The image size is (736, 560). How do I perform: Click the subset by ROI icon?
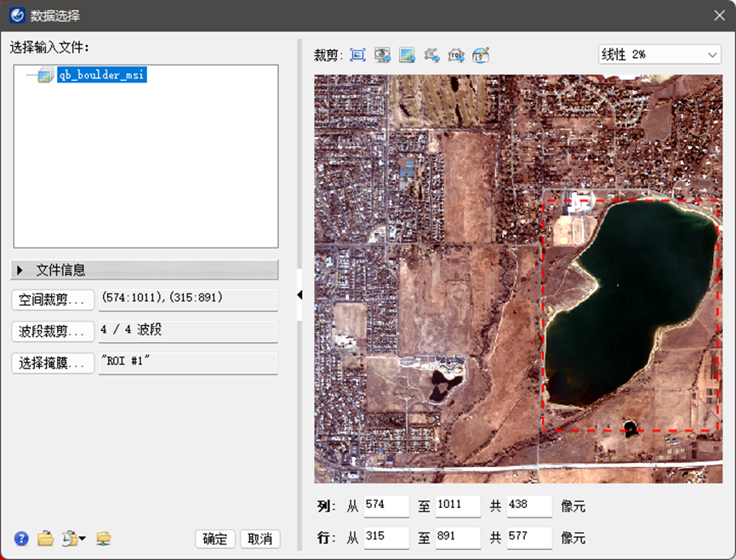(456, 55)
